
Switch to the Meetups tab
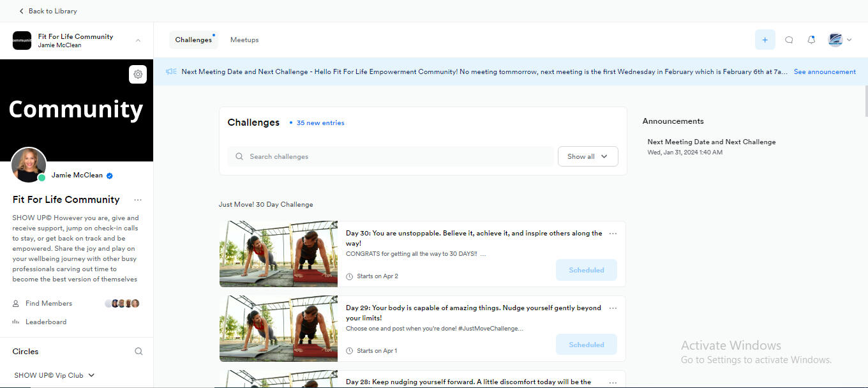pyautogui.click(x=244, y=40)
